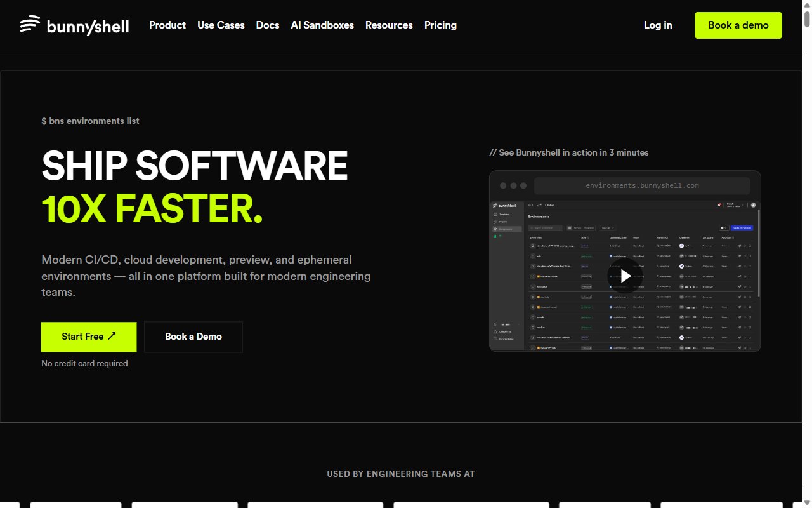Click "// See Bunnyshell in action in 3 minutes"
This screenshot has width=812, height=508.
(x=569, y=152)
